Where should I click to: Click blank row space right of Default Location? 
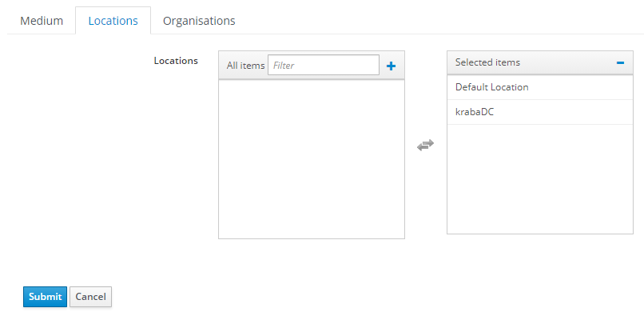pyautogui.click(x=579, y=87)
